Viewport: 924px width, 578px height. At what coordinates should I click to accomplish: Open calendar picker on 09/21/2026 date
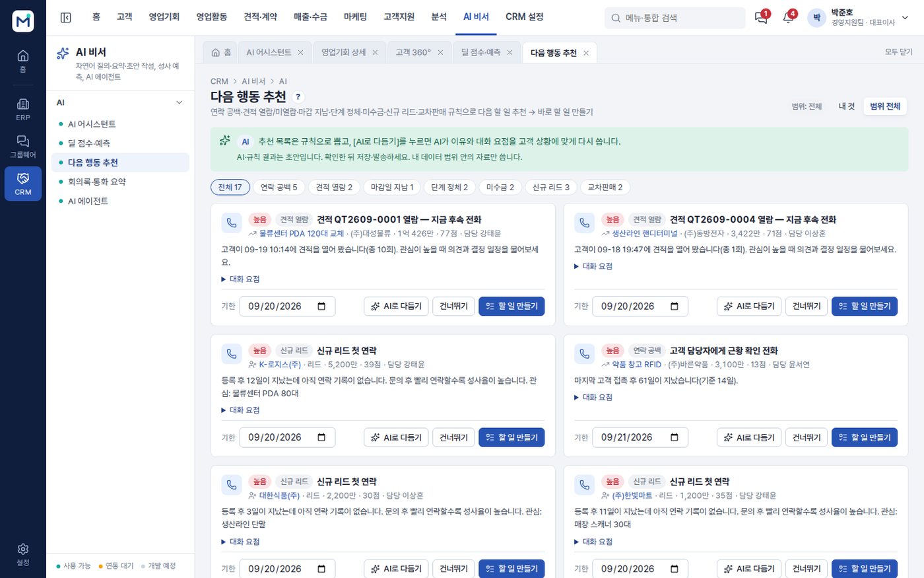(675, 437)
